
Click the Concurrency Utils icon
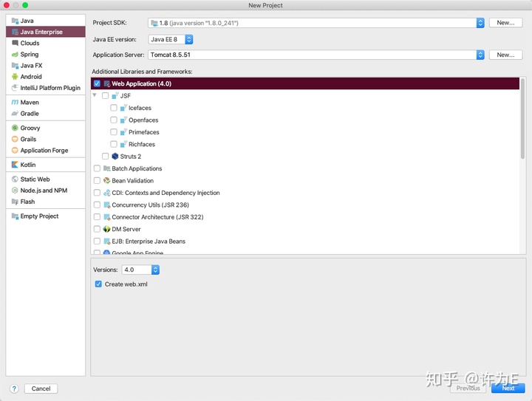[107, 205]
